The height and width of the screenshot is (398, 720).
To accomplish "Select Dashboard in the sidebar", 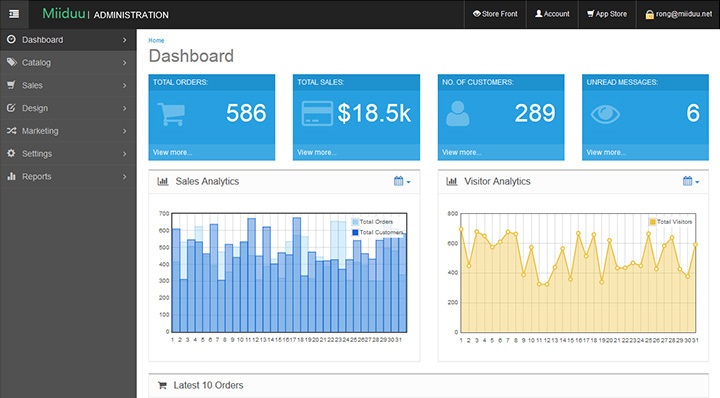I will click(x=68, y=40).
